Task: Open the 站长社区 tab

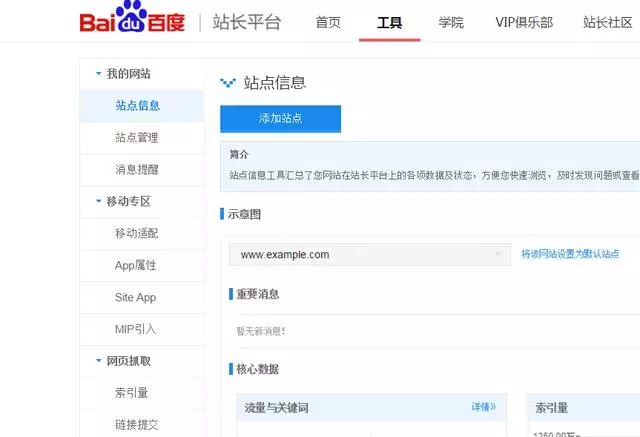Action: 608,22
